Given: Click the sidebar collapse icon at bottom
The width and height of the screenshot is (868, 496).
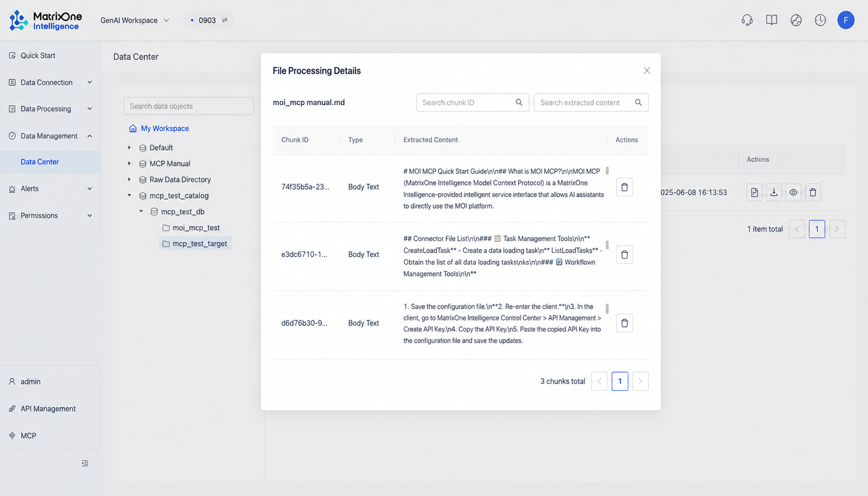Looking at the screenshot, I should (85, 464).
